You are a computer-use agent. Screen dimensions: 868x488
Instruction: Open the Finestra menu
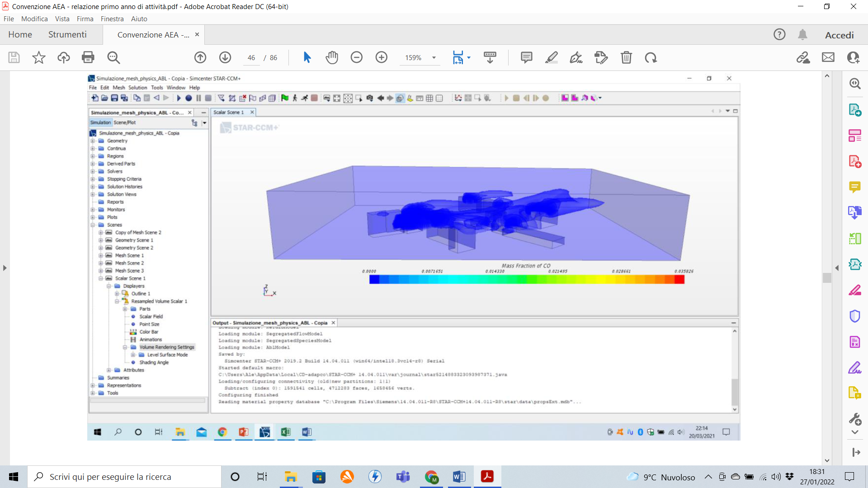pos(112,19)
